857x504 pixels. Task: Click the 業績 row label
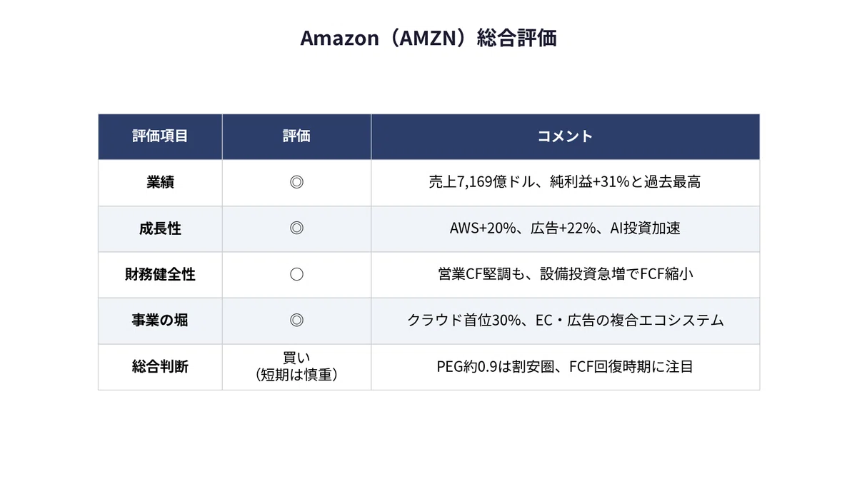[160, 182]
